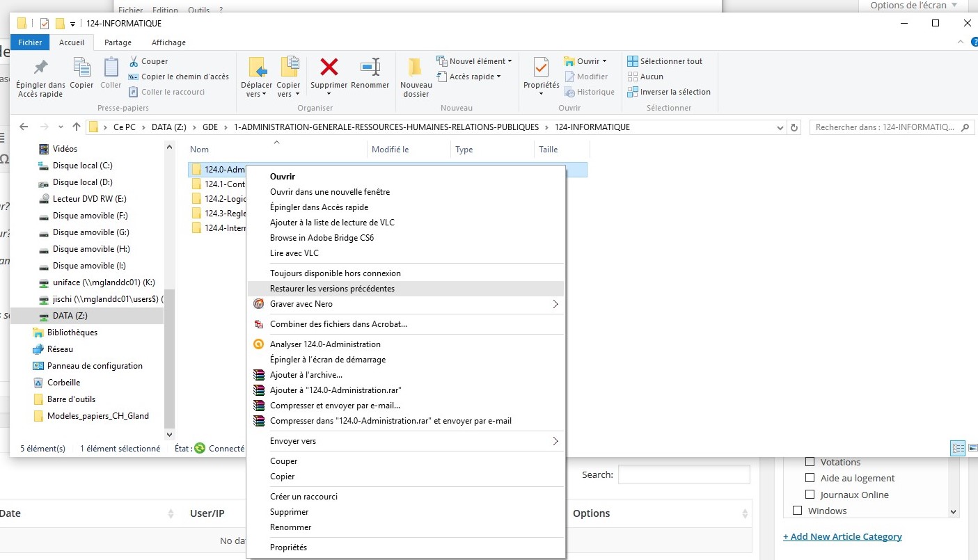Click Sélectionner tout in the ribbon
This screenshot has width=978, height=560.
pyautogui.click(x=671, y=61)
